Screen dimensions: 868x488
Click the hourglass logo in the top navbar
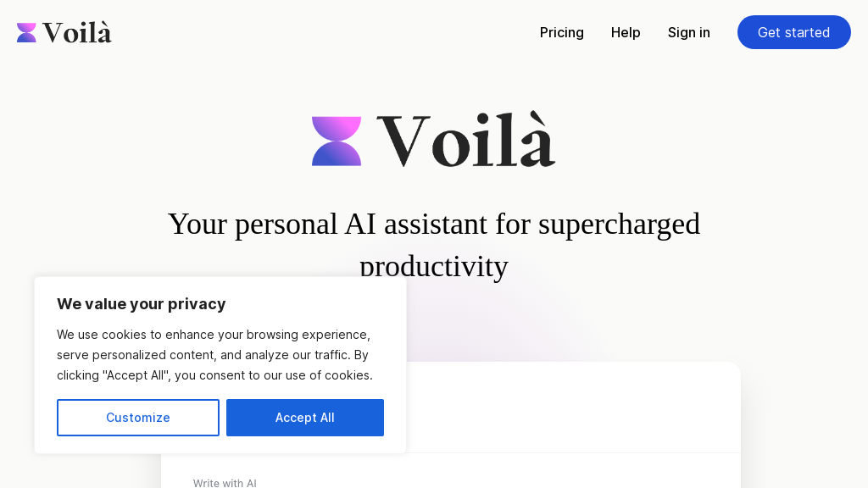click(26, 31)
